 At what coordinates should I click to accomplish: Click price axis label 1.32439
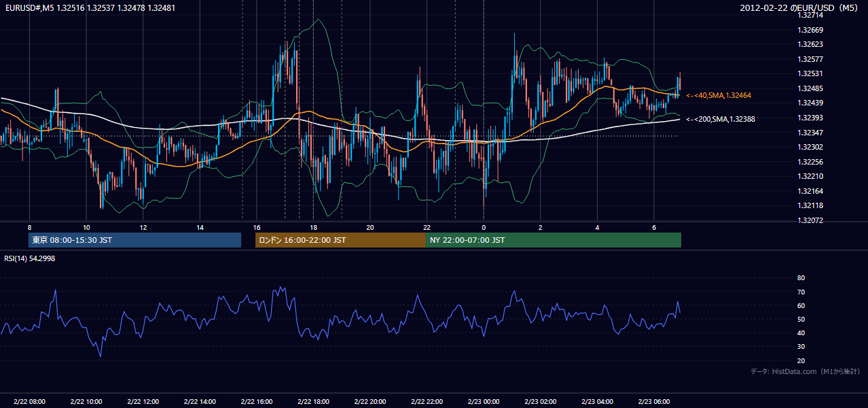810,103
